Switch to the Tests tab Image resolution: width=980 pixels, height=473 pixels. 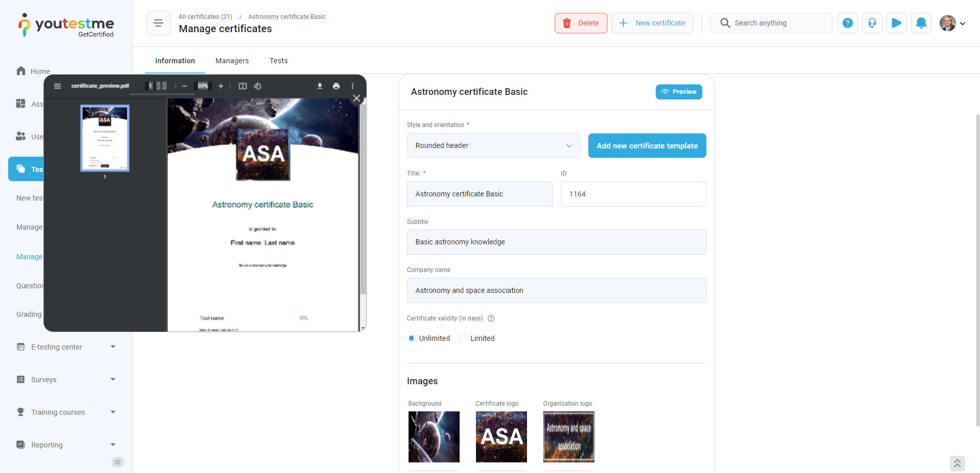click(x=278, y=61)
